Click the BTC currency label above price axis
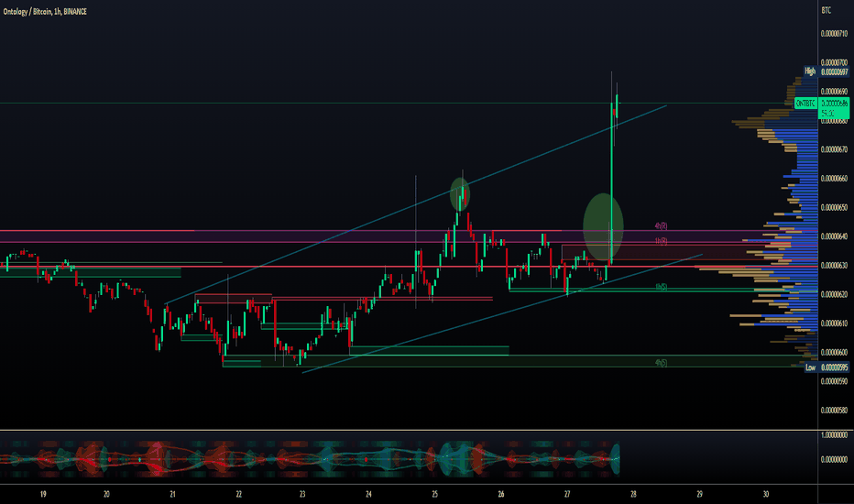This screenshot has height=504, width=854. click(x=827, y=10)
